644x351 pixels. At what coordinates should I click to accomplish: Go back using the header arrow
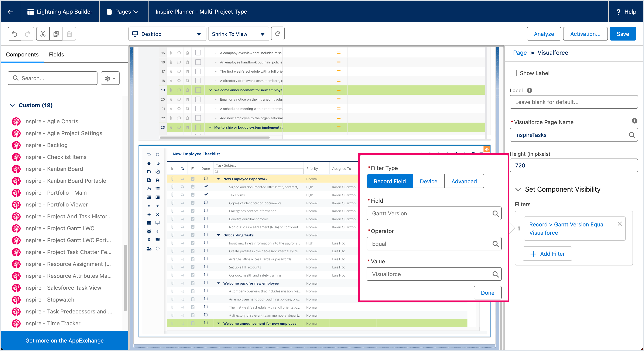coord(10,12)
